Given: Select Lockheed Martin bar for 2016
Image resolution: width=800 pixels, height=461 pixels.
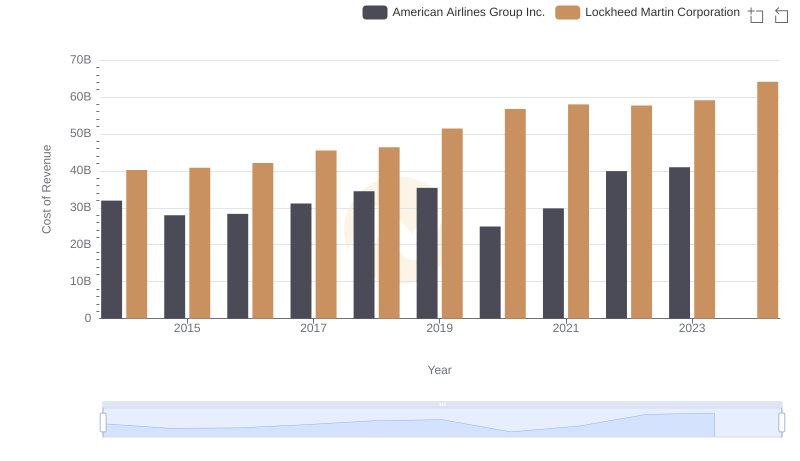Looking at the screenshot, I should tap(263, 241).
